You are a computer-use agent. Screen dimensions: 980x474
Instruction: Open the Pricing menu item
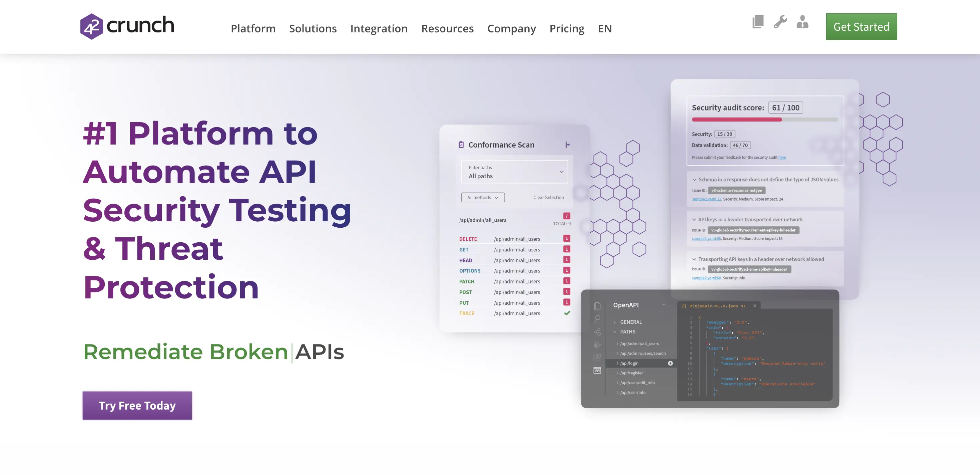click(x=567, y=28)
